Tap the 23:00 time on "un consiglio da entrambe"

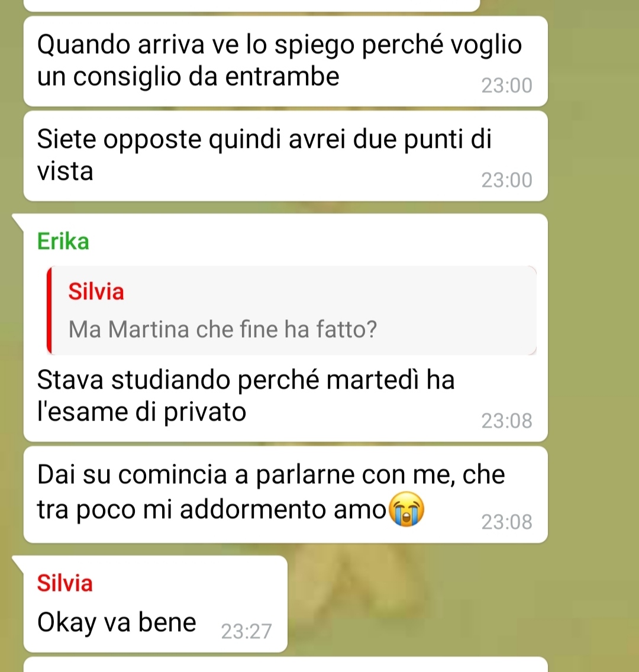[x=506, y=86]
